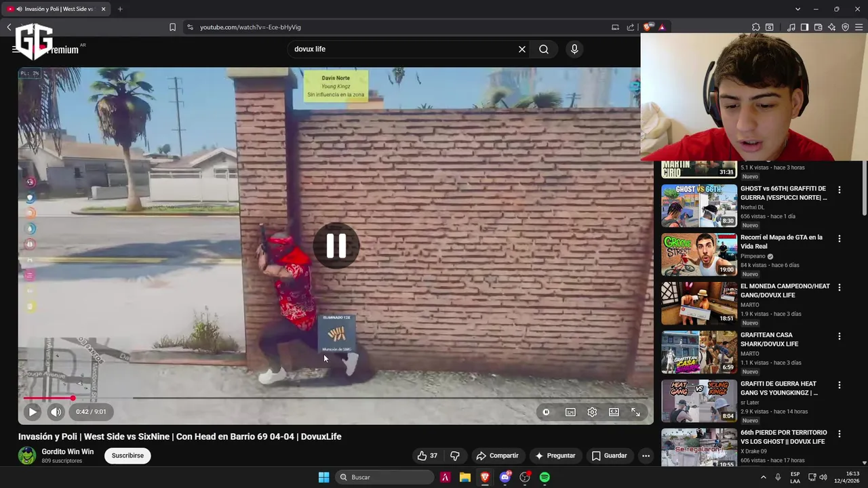
Task: Switch to theater mode view
Action: 614,411
